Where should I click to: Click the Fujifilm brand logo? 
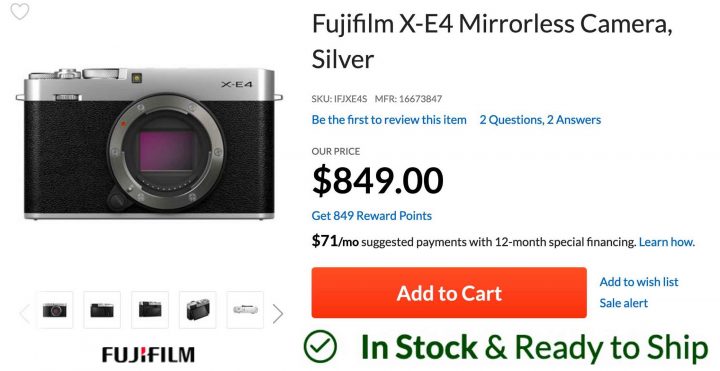[148, 355]
